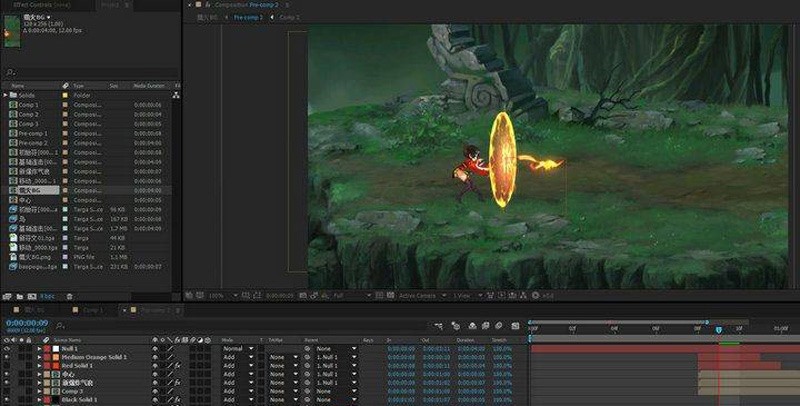The image size is (800, 406).
Task: Click Null 1 layer label color swatch
Action: 47,349
